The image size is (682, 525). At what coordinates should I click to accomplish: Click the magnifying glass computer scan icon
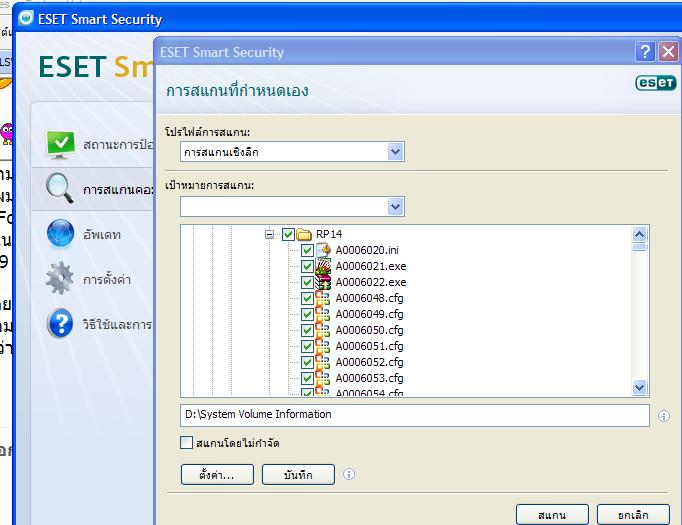pyautogui.click(x=60, y=188)
